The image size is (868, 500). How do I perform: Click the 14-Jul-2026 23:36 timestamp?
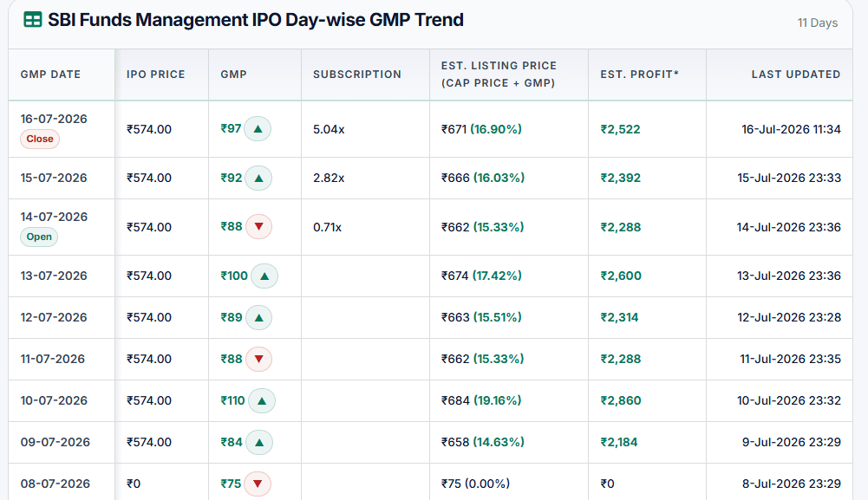[789, 227]
